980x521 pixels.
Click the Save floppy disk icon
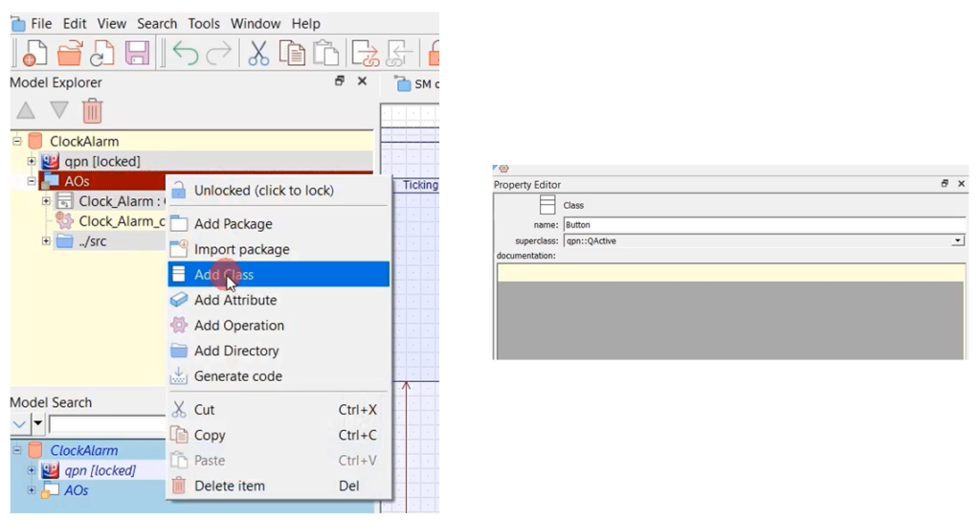137,54
